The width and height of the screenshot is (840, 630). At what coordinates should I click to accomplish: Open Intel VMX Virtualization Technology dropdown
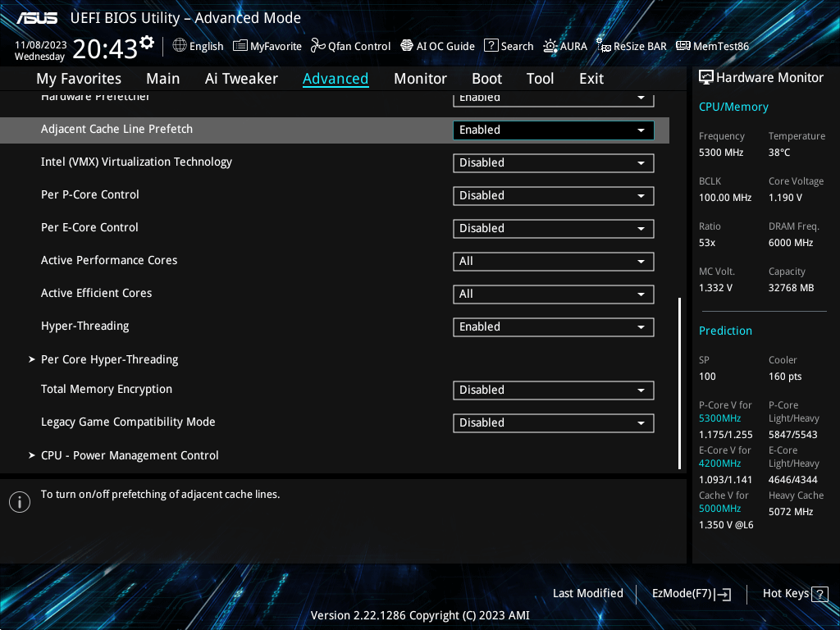554,163
